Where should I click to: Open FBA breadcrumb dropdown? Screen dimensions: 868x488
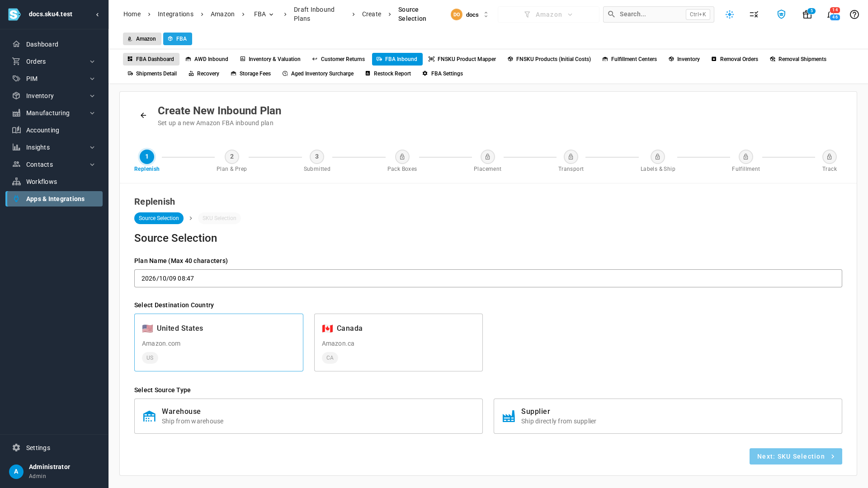[264, 14]
